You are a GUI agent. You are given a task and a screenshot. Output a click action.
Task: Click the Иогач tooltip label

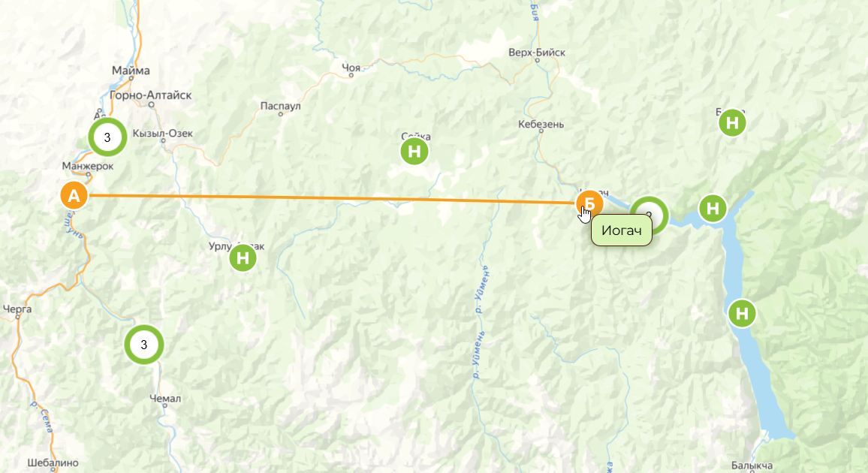(621, 230)
